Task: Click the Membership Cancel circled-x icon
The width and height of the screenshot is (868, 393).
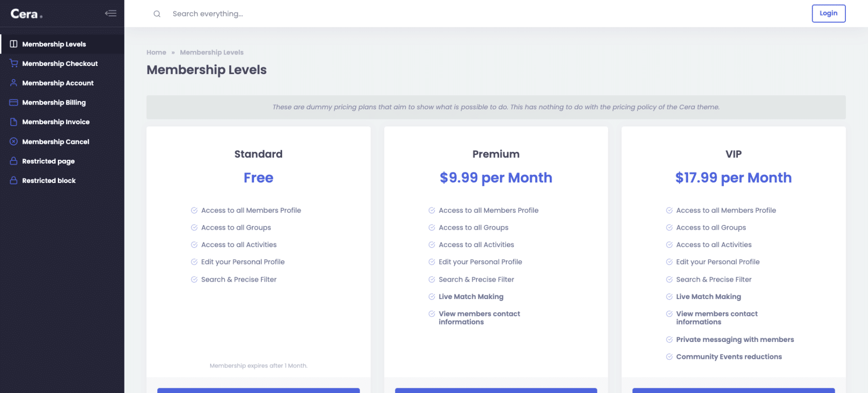Action: (13, 141)
